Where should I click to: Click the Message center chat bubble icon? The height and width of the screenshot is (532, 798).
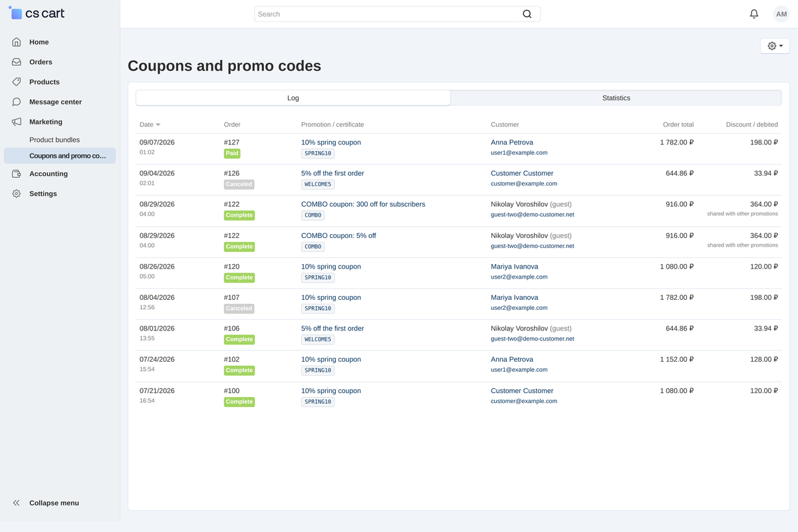coord(17,102)
